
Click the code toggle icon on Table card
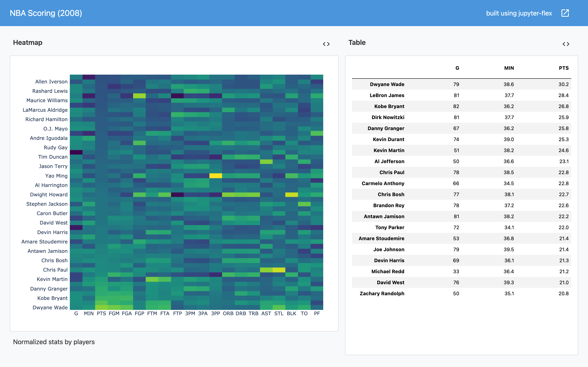pyautogui.click(x=566, y=44)
